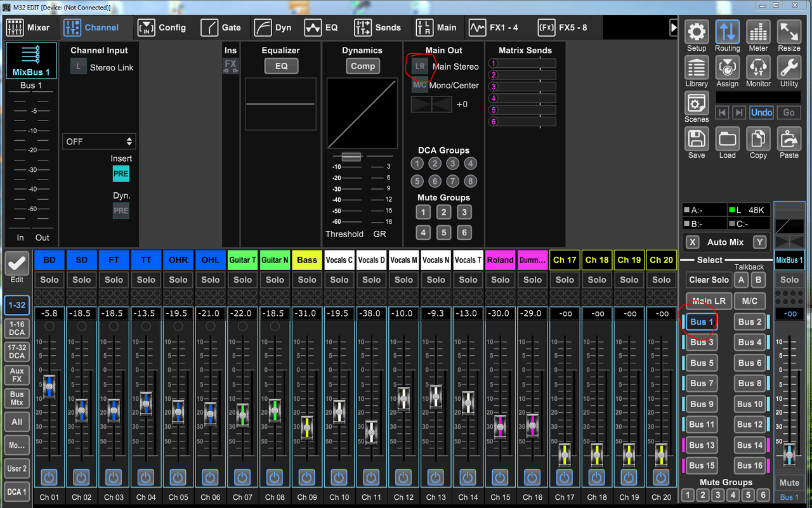Click the Ch 01 level value -5.8
Viewport: 812px width, 508px height.
tap(49, 313)
